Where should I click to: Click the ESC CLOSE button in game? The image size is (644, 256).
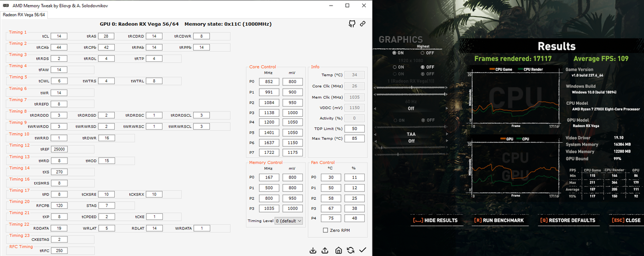click(x=626, y=220)
